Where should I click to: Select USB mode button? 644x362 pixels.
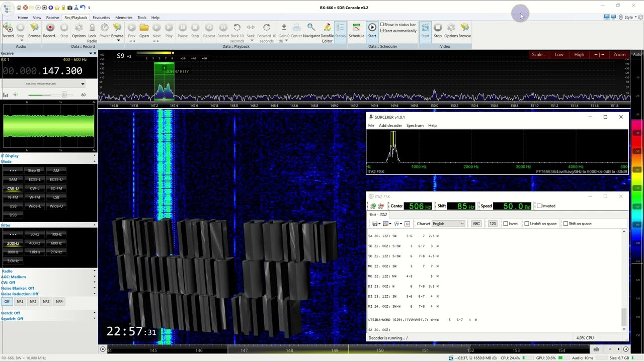point(13,206)
